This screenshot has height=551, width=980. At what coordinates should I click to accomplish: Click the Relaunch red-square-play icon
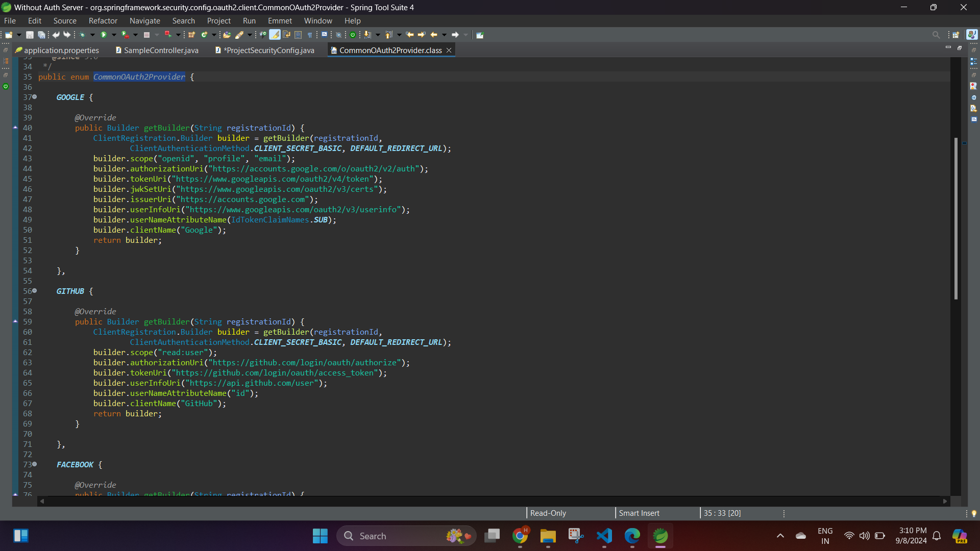point(168,35)
